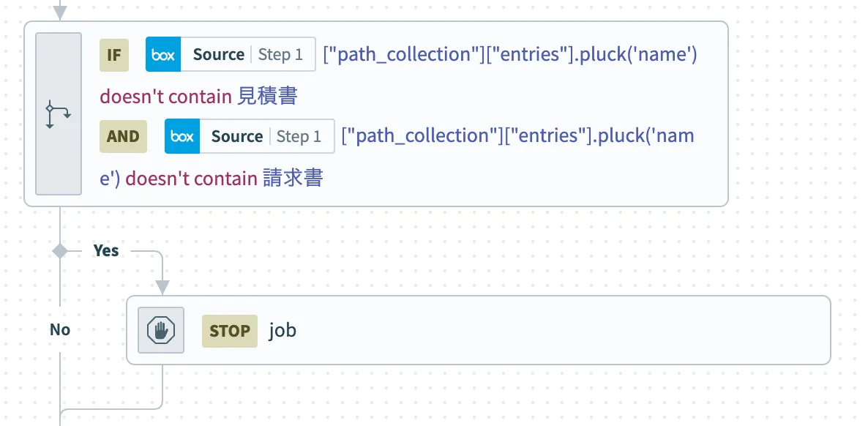868x426 pixels.
Task: Select the AND badge
Action: (123, 137)
